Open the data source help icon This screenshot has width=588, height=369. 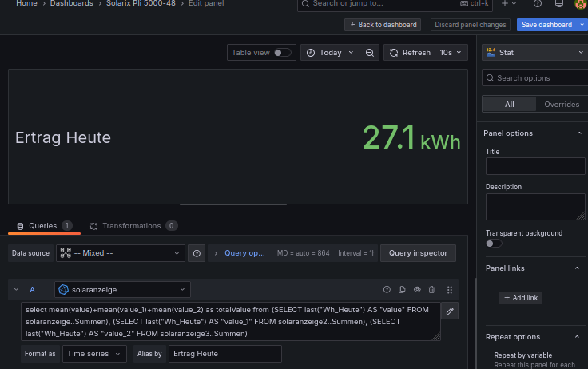click(x=197, y=253)
